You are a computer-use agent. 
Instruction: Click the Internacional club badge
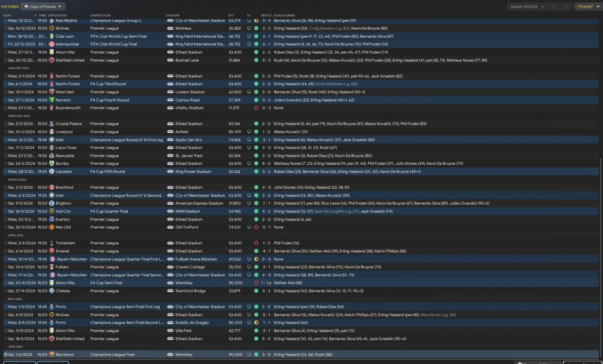click(x=51, y=44)
